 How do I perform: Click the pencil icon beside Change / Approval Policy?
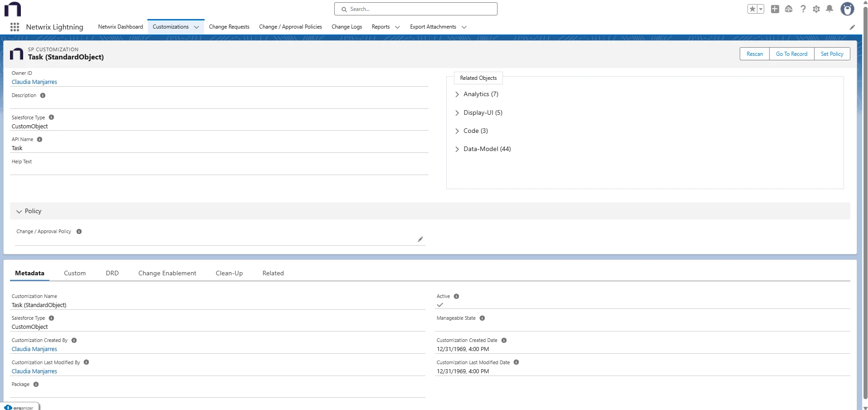[x=419, y=239]
